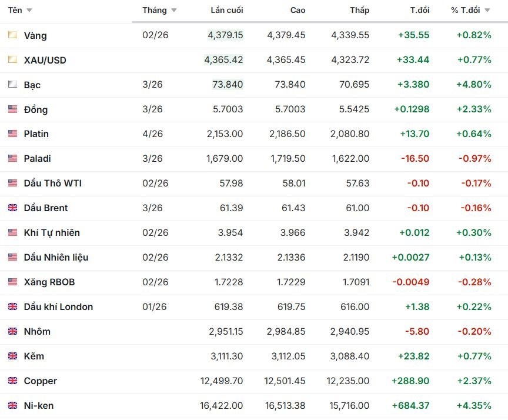Sort by the Lần cuối column header
This screenshot has height=420, width=508.
tap(226, 10)
